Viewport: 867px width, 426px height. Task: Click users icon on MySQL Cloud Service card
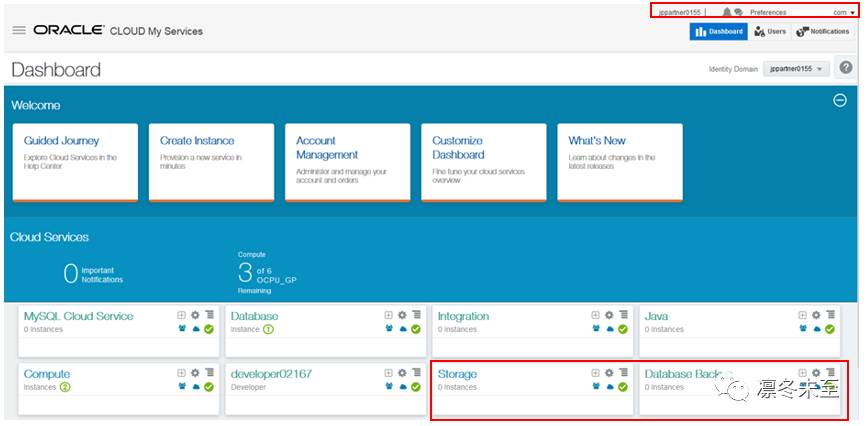click(182, 328)
